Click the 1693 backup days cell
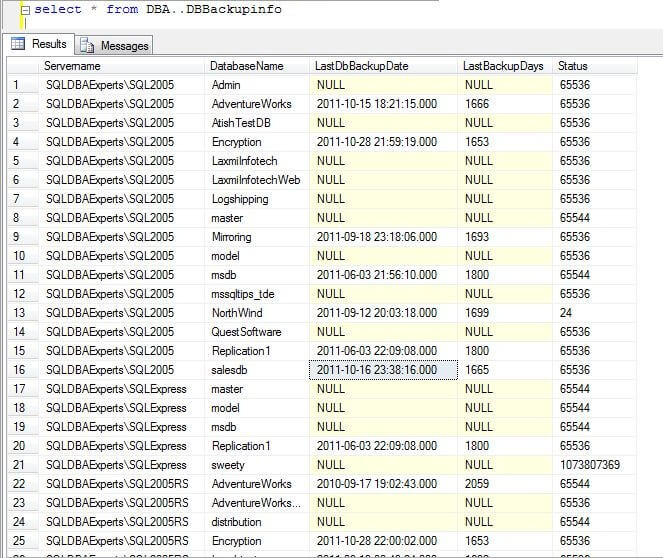The height and width of the screenshot is (558, 663). pos(505,237)
